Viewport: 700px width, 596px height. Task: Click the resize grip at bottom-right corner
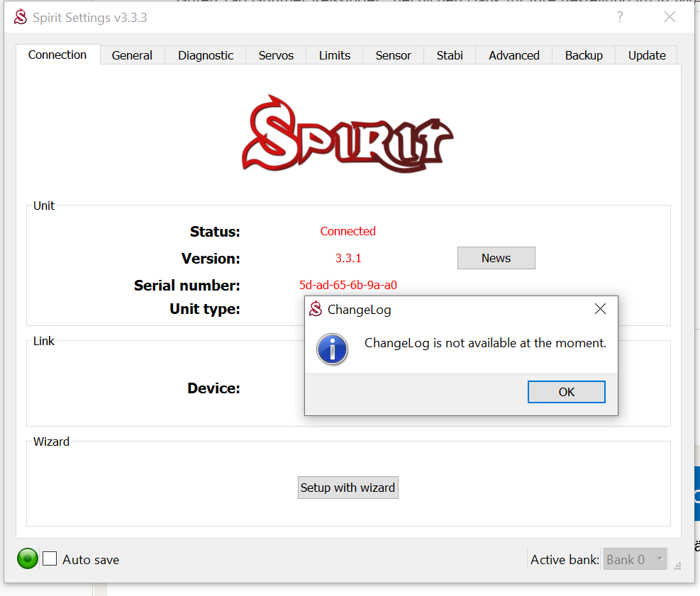click(677, 566)
